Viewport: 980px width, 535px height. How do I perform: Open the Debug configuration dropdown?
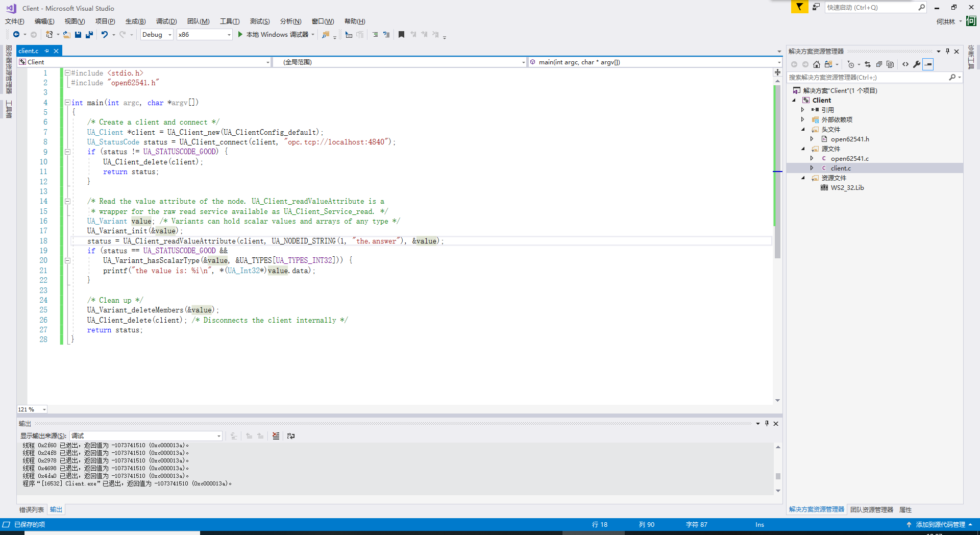pos(157,34)
